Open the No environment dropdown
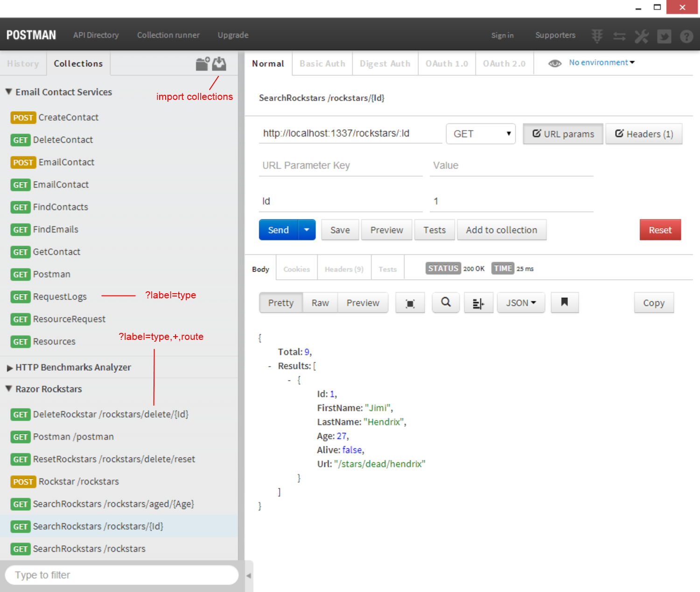The image size is (700, 592). click(x=602, y=63)
